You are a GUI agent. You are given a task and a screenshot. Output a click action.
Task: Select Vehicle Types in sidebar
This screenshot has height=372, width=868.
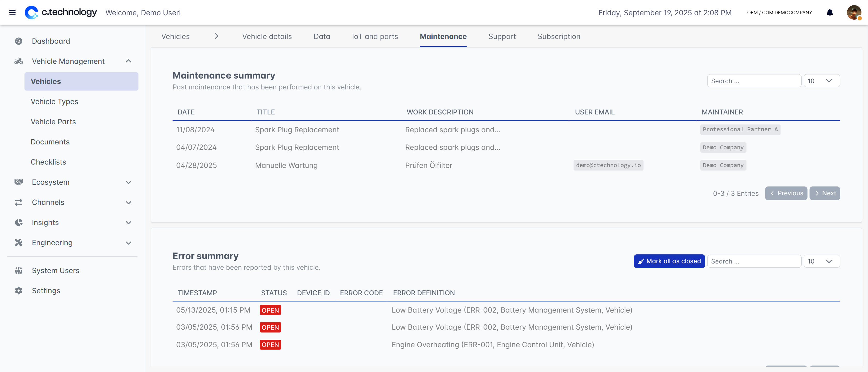[x=54, y=102]
